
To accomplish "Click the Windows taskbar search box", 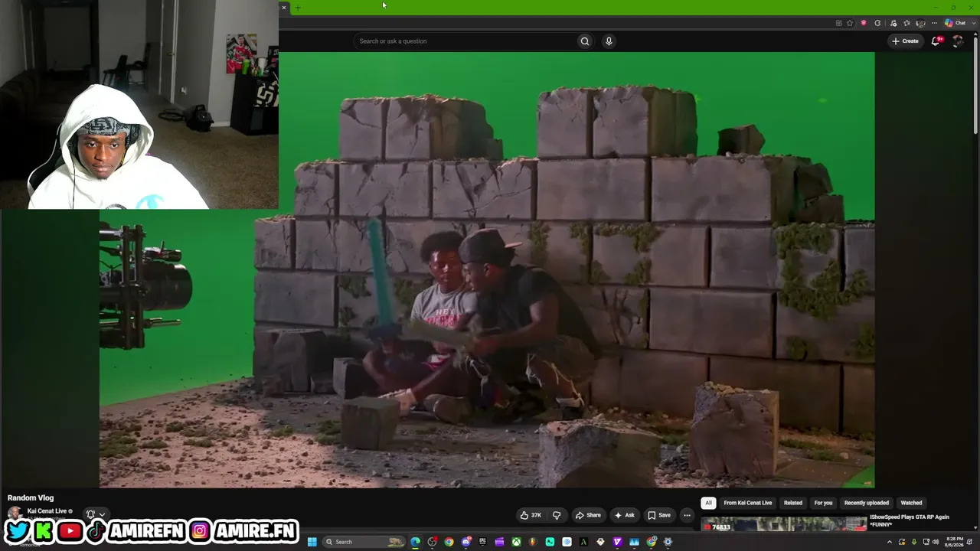I will pyautogui.click(x=363, y=542).
